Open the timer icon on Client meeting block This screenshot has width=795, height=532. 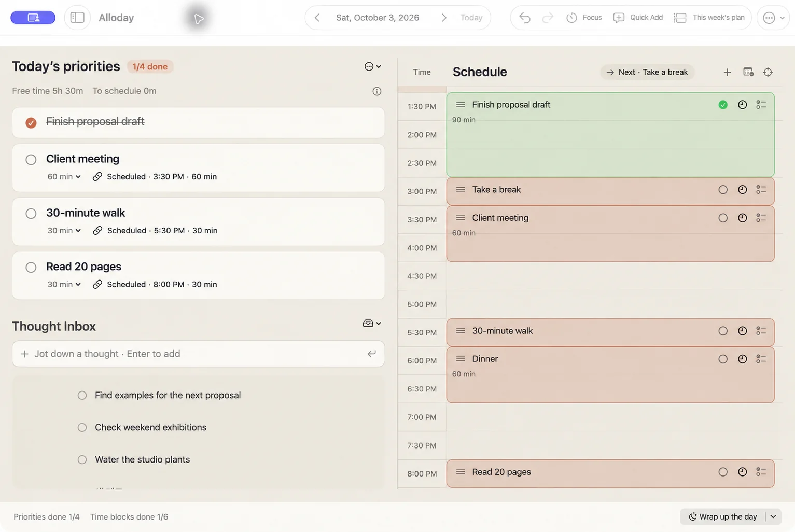(x=743, y=218)
